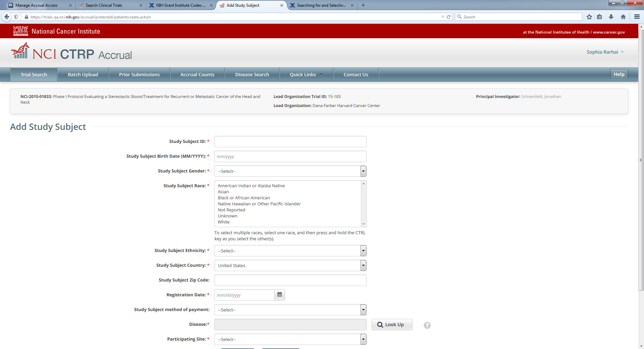
Task: Open the Study Subject method of payment dropdown
Action: point(290,310)
